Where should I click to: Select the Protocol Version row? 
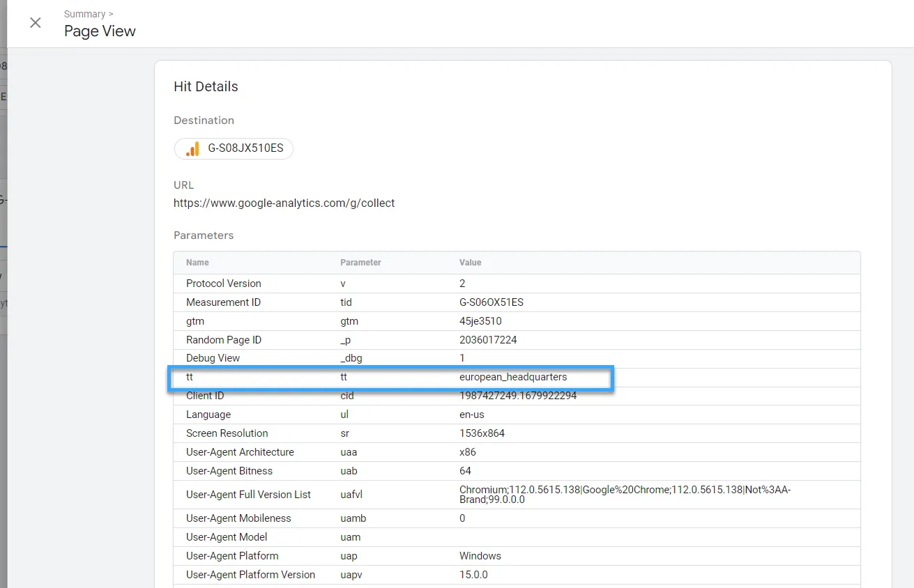coord(223,284)
